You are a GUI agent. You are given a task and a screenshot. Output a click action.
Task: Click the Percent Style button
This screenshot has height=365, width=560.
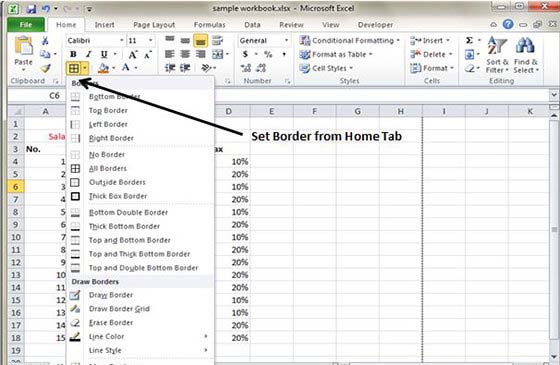coord(268,54)
